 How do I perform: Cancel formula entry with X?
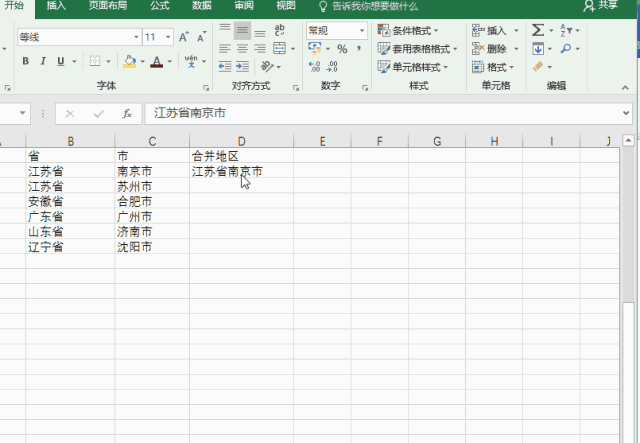(70, 114)
